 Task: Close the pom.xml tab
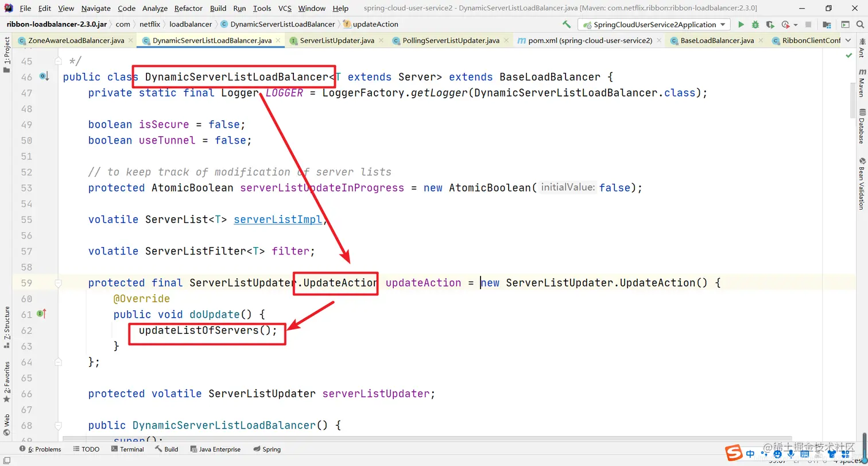[x=659, y=41]
